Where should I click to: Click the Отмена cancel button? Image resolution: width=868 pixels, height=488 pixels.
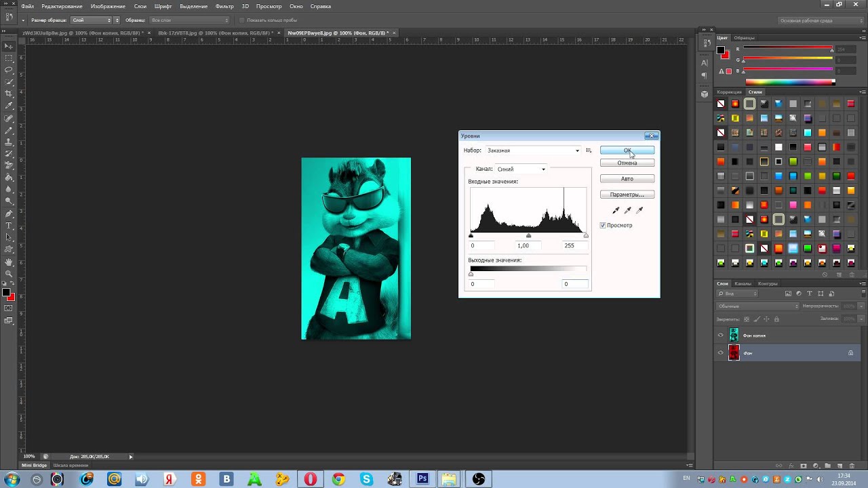(x=627, y=163)
